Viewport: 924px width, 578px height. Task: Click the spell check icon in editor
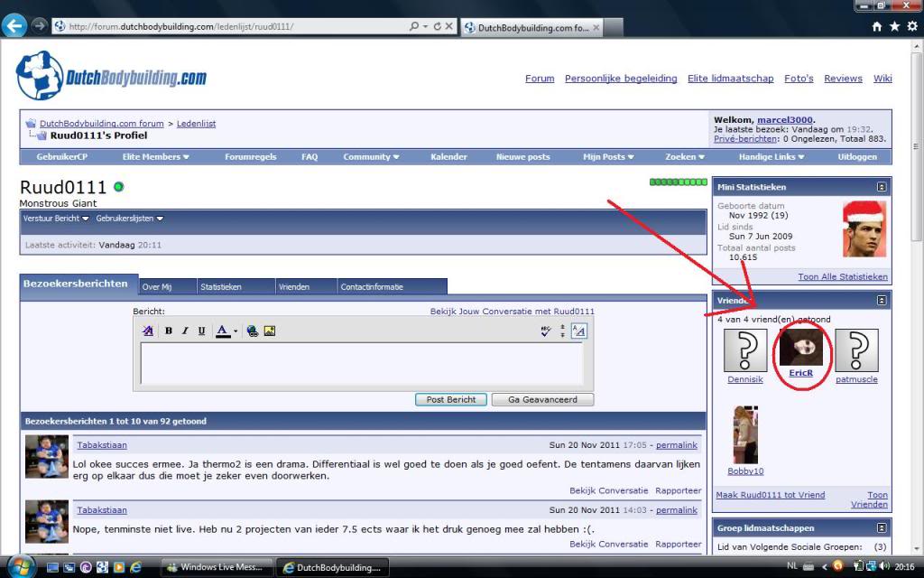pyautogui.click(x=545, y=331)
